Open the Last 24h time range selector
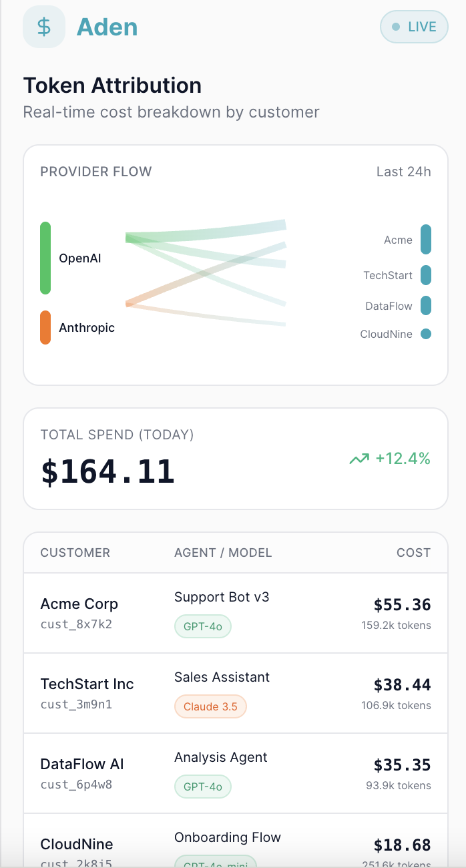The width and height of the screenshot is (466, 868). (403, 172)
